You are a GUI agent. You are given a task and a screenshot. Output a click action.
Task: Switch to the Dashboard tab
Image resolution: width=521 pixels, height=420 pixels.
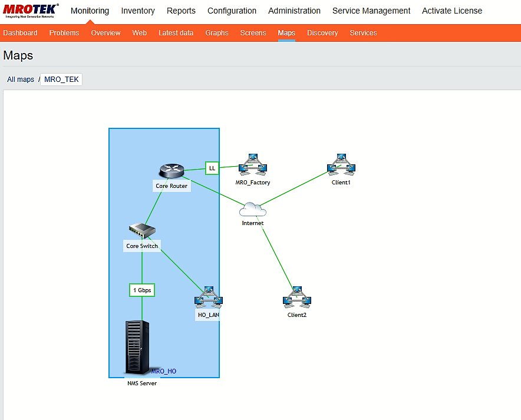click(x=20, y=33)
